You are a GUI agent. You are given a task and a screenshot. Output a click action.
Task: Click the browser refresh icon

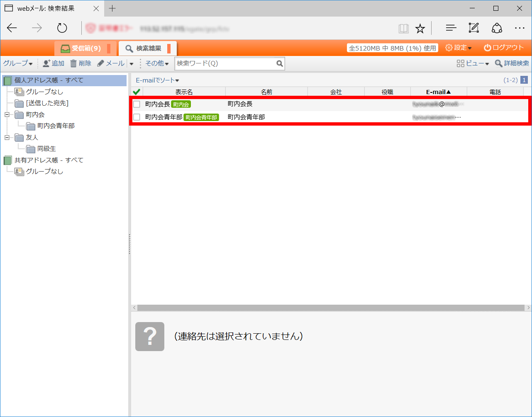(x=62, y=28)
